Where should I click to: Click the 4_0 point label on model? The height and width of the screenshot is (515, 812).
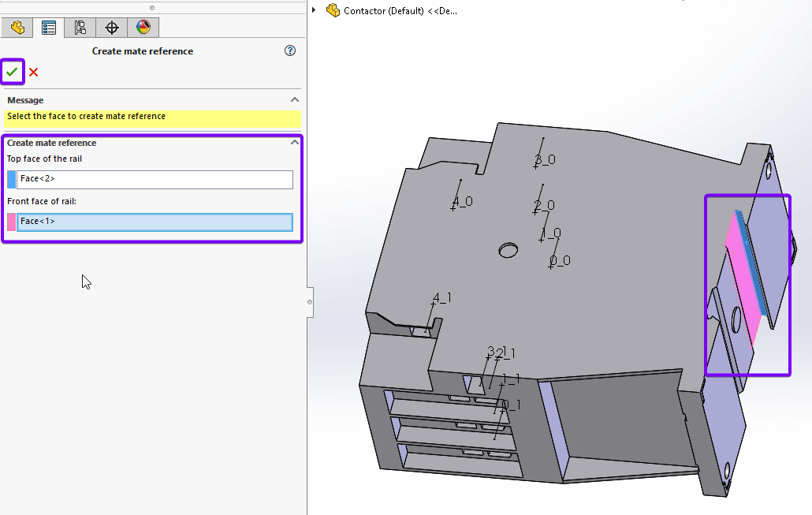tap(463, 201)
